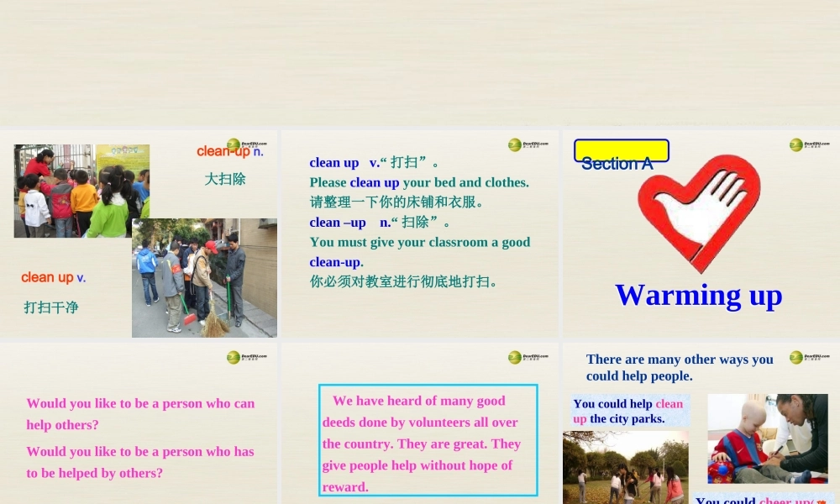
Task: Click the 'clean up v.' text label
Action: [53, 277]
